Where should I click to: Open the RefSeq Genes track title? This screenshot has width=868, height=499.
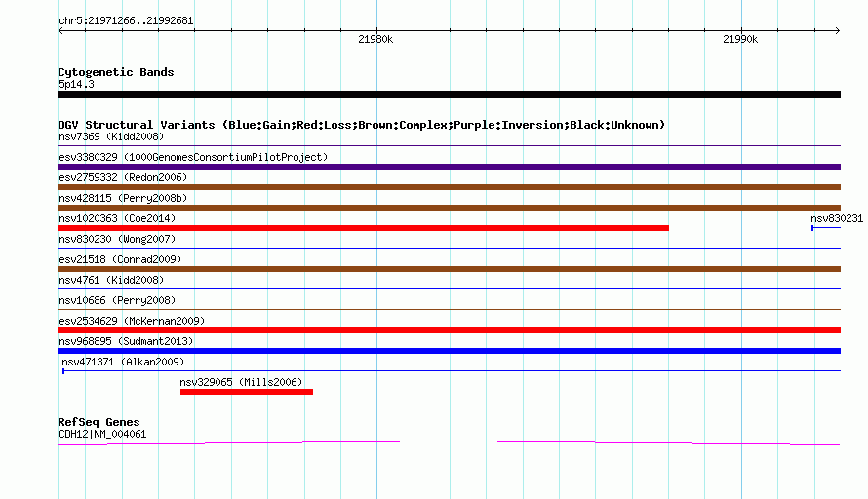99,422
